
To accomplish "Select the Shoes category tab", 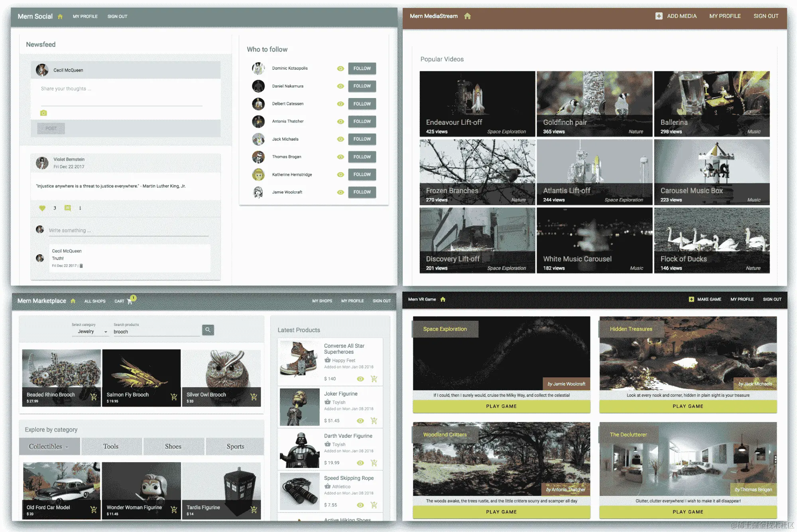I will [x=173, y=447].
